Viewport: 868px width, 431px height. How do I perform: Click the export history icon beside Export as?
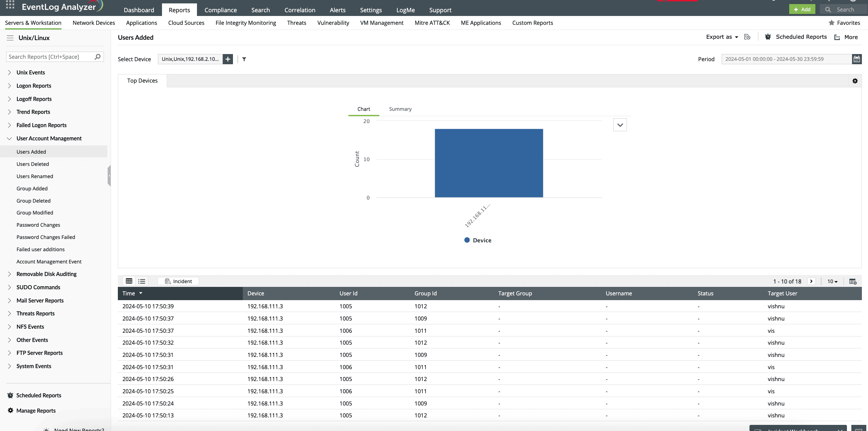click(x=747, y=37)
